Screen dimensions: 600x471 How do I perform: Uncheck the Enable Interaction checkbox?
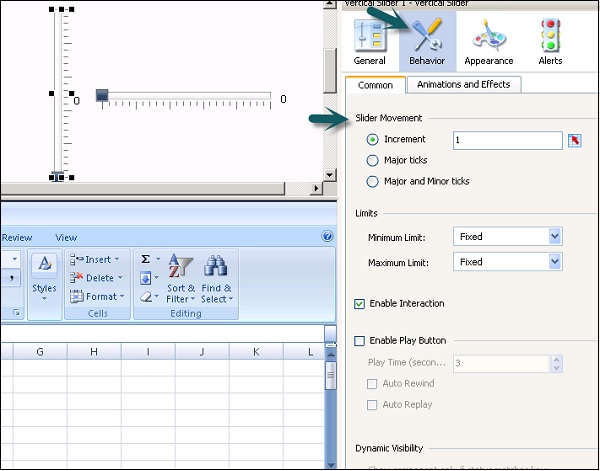point(361,304)
